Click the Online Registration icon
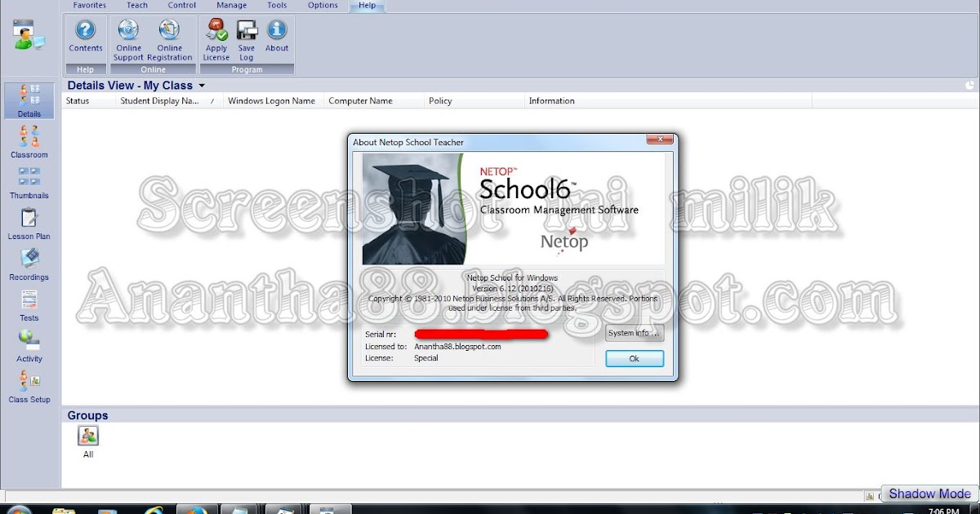Image resolution: width=980 pixels, height=514 pixels. pyautogui.click(x=170, y=41)
